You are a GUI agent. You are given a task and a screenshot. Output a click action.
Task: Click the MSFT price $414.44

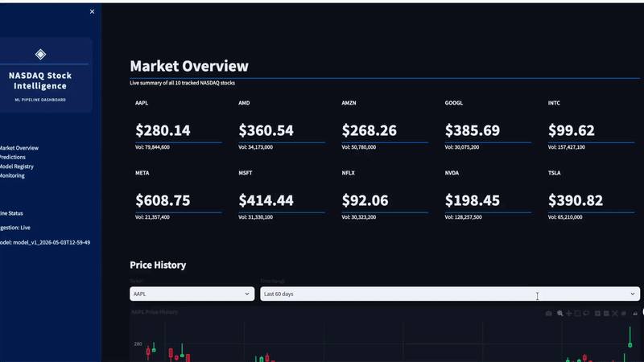[266, 200]
